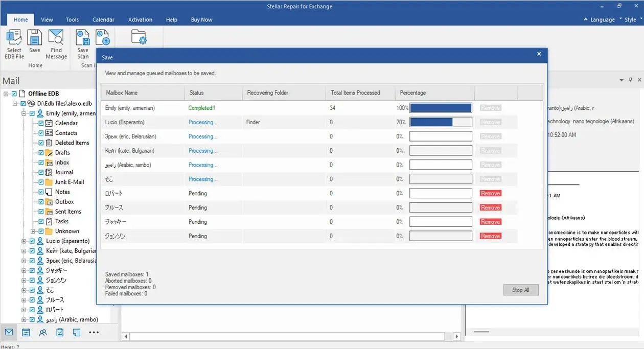Switch to the Mail view icon at the bottom
Viewport: 644px width, 349px height.
click(9, 332)
